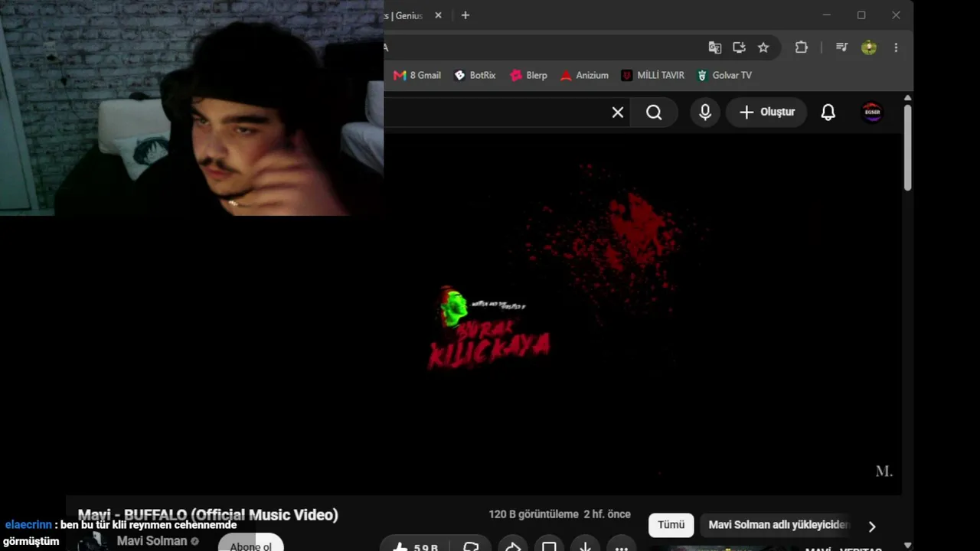The height and width of the screenshot is (551, 980).
Task: Bookmark this page with the star icon
Action: pos(763,47)
